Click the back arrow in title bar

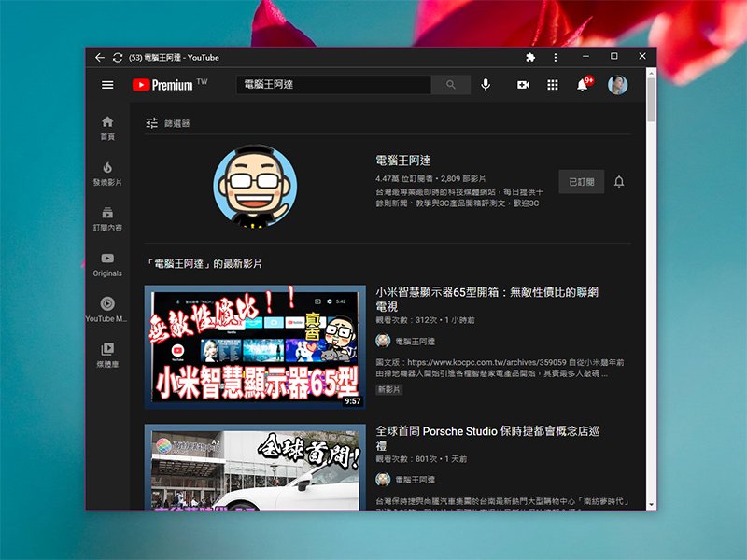point(100,57)
